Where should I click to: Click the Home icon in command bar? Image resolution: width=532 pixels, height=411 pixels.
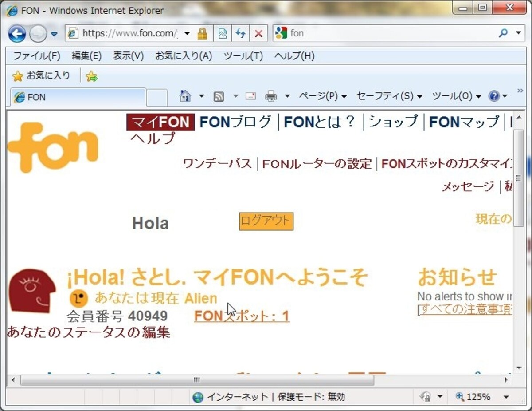[185, 96]
